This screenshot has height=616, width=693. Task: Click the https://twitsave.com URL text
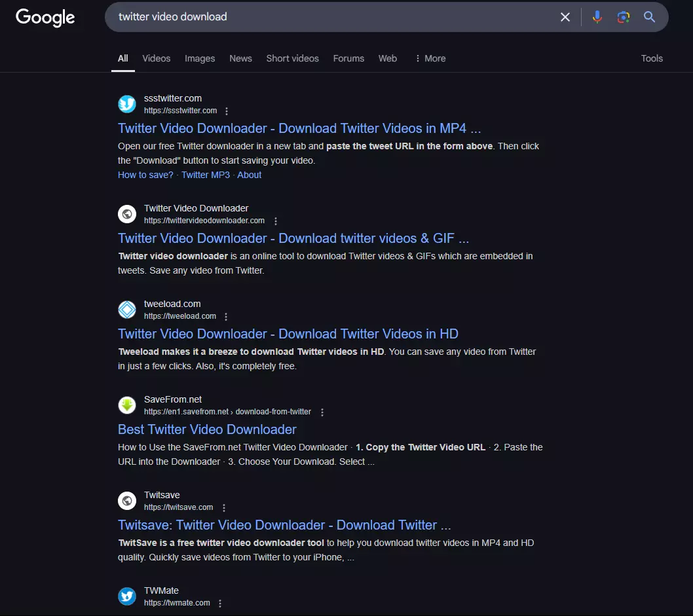[179, 507]
